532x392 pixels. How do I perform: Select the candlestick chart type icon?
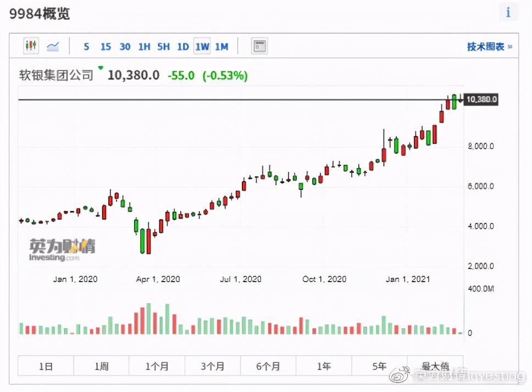(x=31, y=46)
